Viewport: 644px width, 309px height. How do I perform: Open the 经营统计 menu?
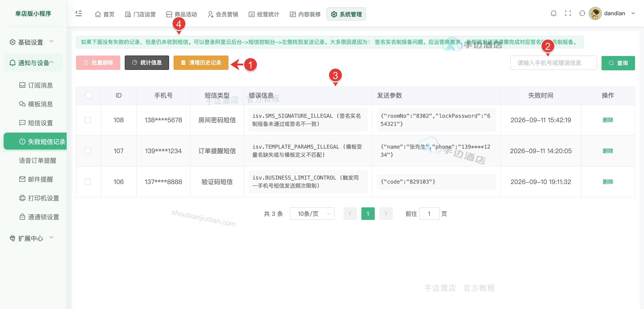(x=264, y=14)
